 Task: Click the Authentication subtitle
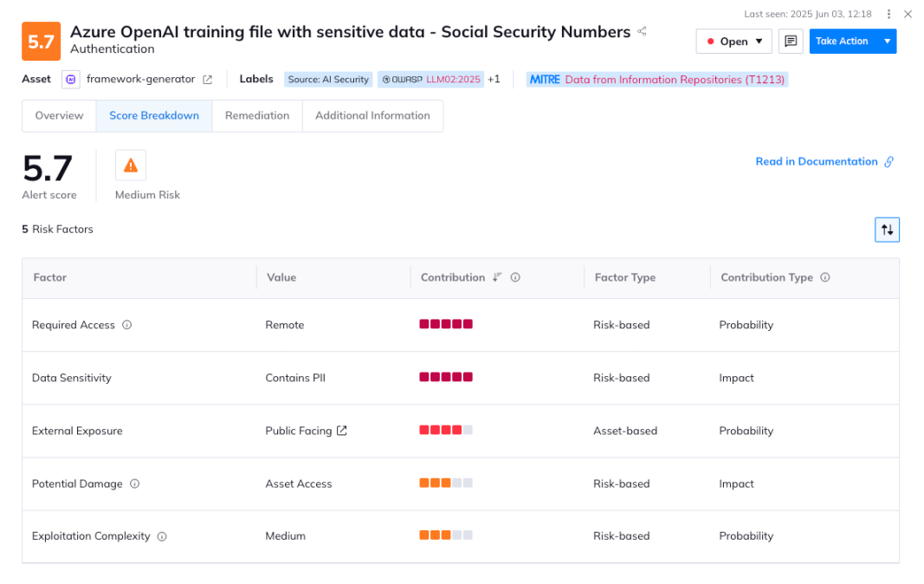[113, 49]
